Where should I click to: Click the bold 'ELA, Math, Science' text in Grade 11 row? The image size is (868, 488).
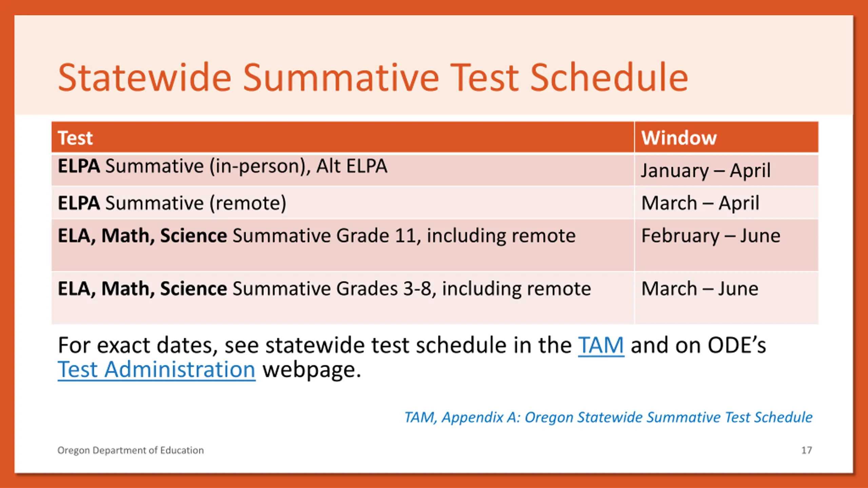click(x=142, y=236)
